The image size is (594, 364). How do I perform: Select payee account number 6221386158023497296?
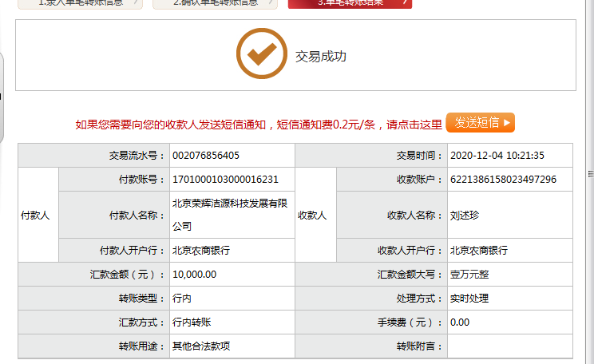click(503, 179)
